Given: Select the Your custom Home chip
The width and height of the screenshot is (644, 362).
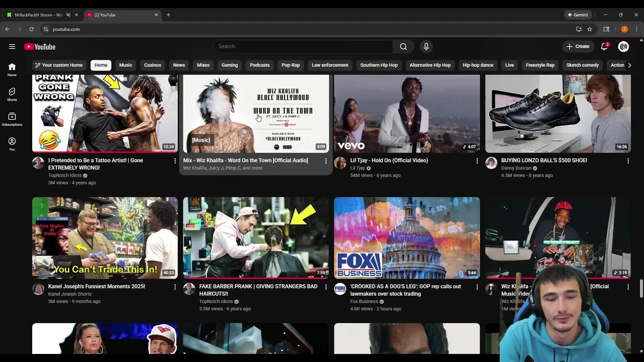Looking at the screenshot, I should (x=58, y=65).
